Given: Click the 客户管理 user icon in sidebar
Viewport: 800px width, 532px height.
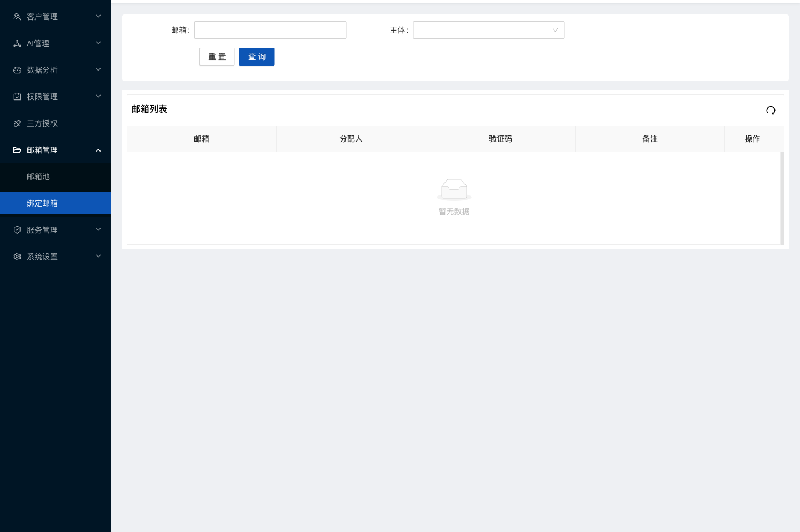Looking at the screenshot, I should (17, 17).
